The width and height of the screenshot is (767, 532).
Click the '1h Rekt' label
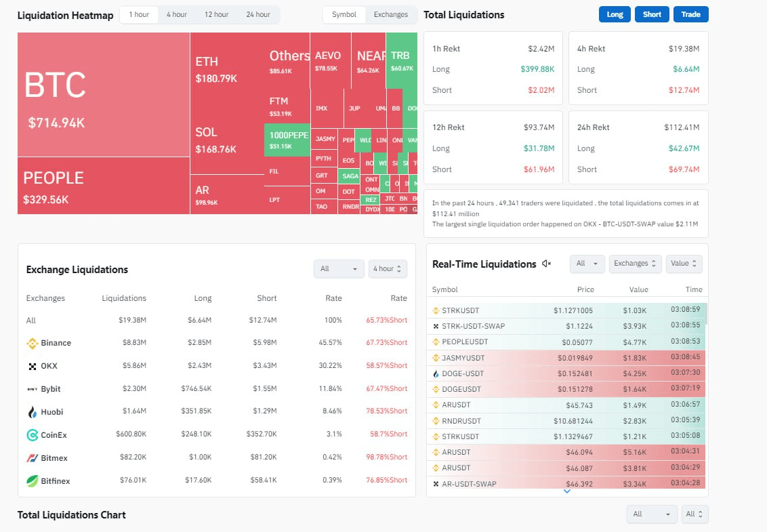[x=446, y=49]
